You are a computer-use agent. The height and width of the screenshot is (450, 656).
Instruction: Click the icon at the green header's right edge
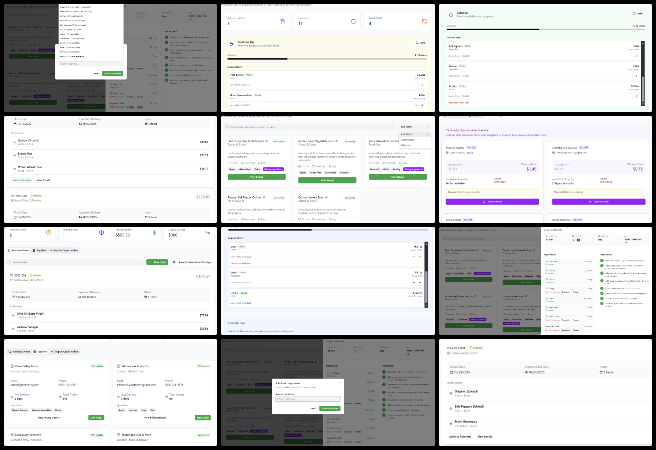click(638, 14)
